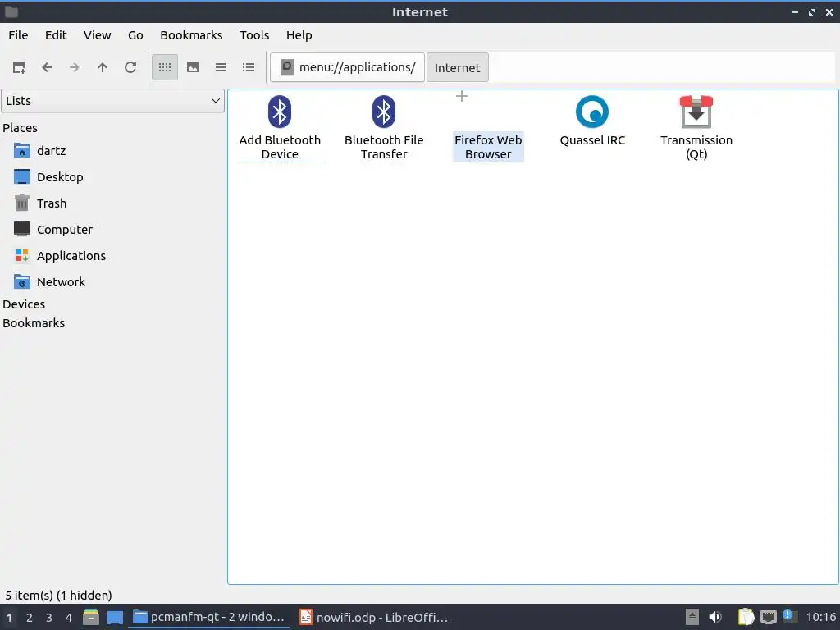Open a new tab with toolbar icon

pyautogui.click(x=20, y=67)
